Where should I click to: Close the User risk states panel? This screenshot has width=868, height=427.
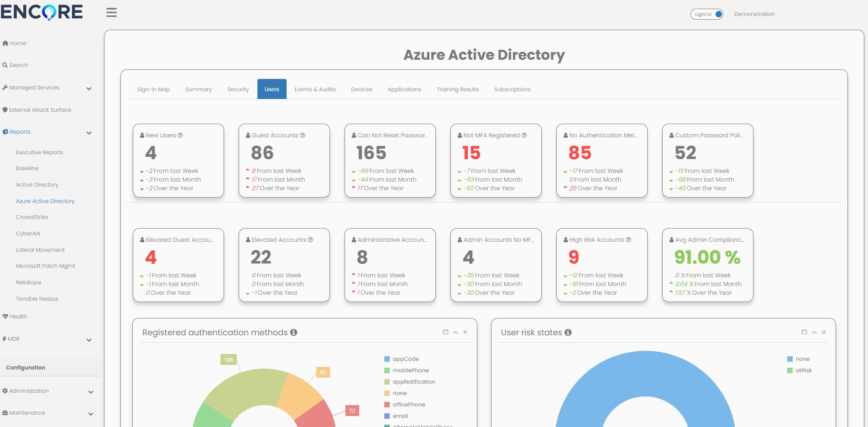click(824, 332)
